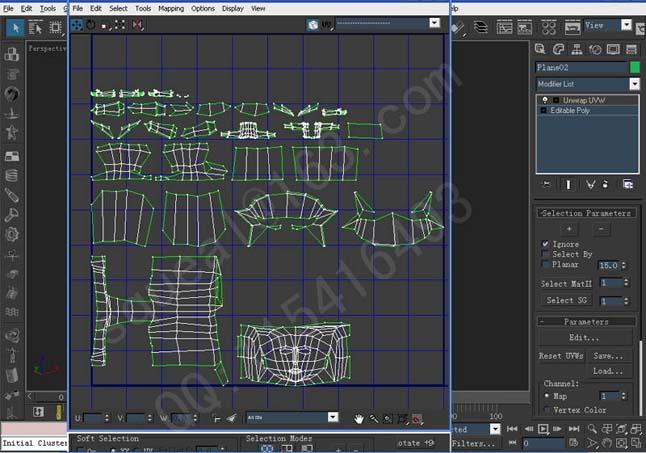Click the Rotate tool in UV editor
The height and width of the screenshot is (453, 646).
pos(91,24)
